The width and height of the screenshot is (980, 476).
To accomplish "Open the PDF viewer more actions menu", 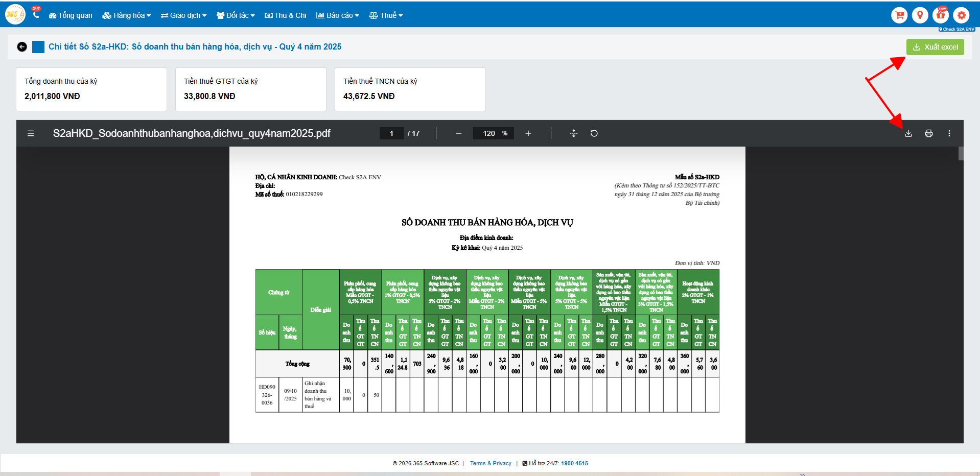I will point(949,133).
